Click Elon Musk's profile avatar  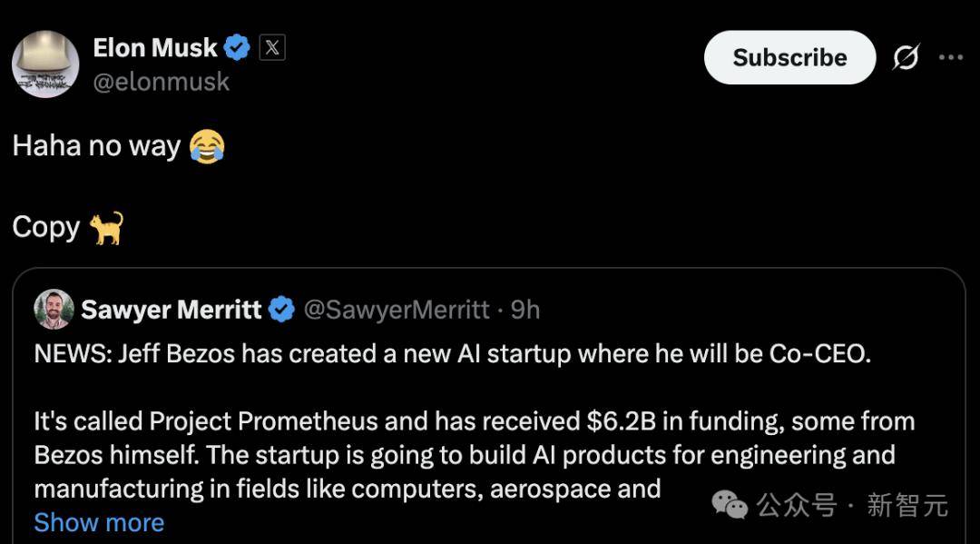45,64
